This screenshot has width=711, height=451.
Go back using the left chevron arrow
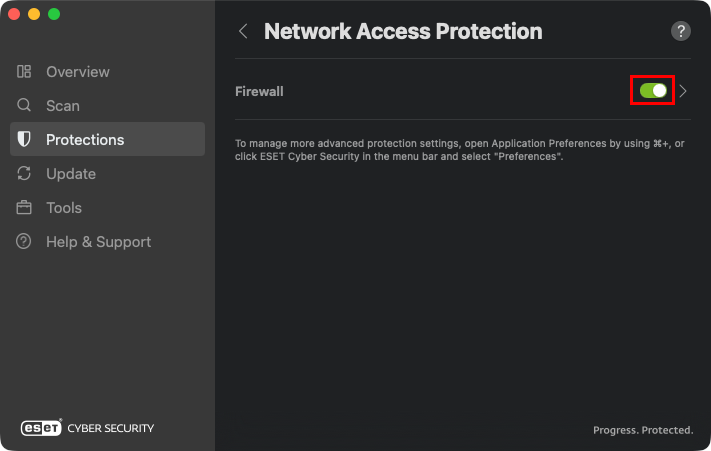tap(243, 31)
